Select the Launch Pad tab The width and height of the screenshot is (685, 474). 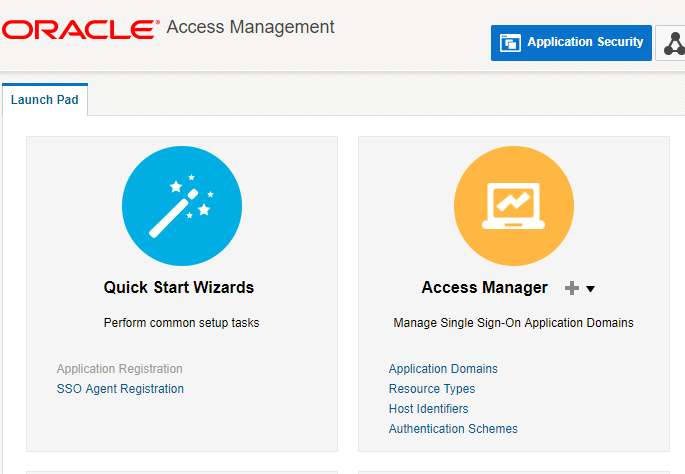[x=45, y=100]
